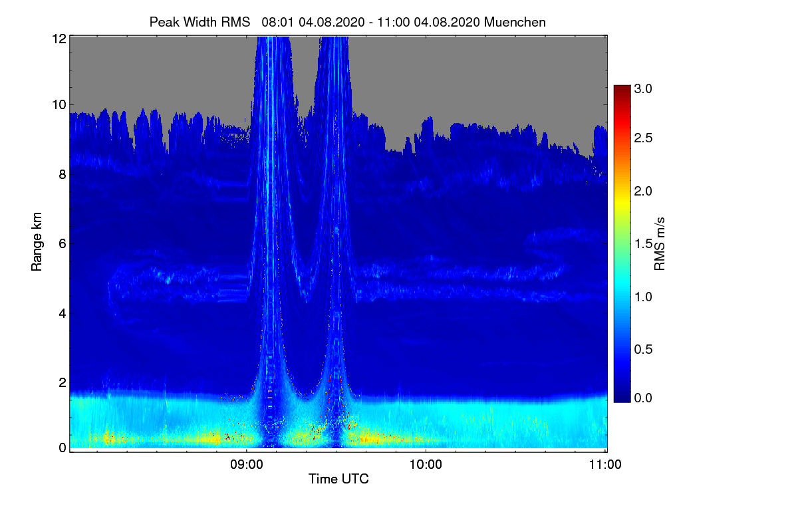Click the colorbar label '1.5'
Image resolution: width=798 pixels, height=532 pixels.
click(643, 245)
